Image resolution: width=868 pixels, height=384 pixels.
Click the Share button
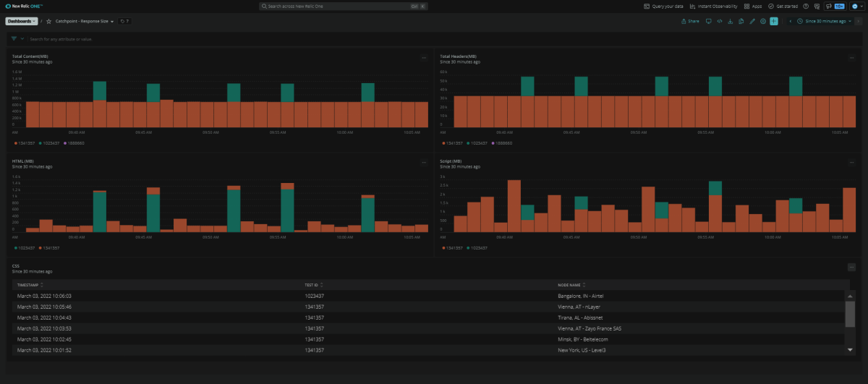690,21
